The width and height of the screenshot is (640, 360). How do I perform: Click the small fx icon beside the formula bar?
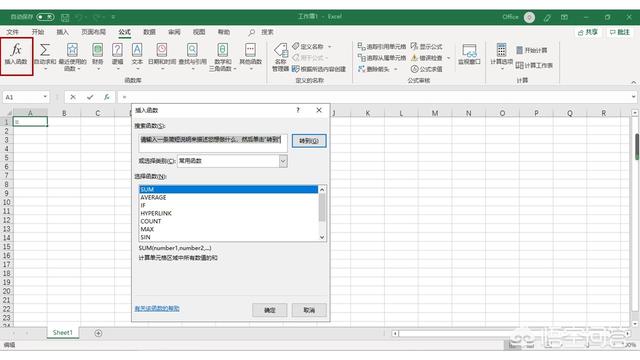click(107, 97)
